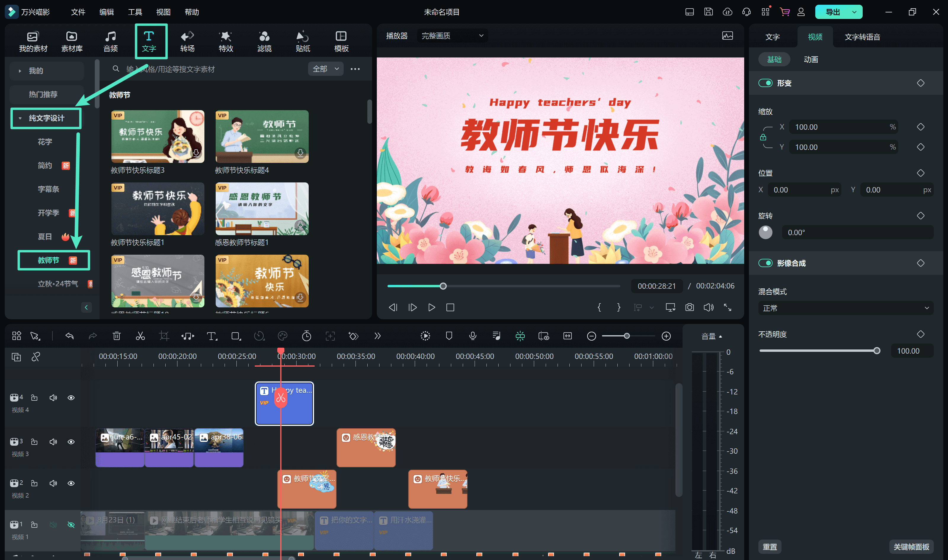Open the 特效 (Effects) panel
This screenshot has width=948, height=560.
pos(225,40)
